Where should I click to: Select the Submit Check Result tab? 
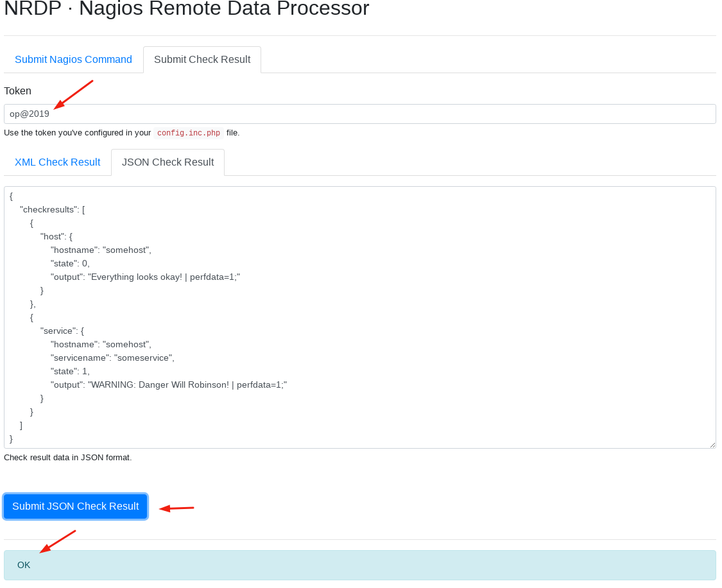(x=202, y=60)
